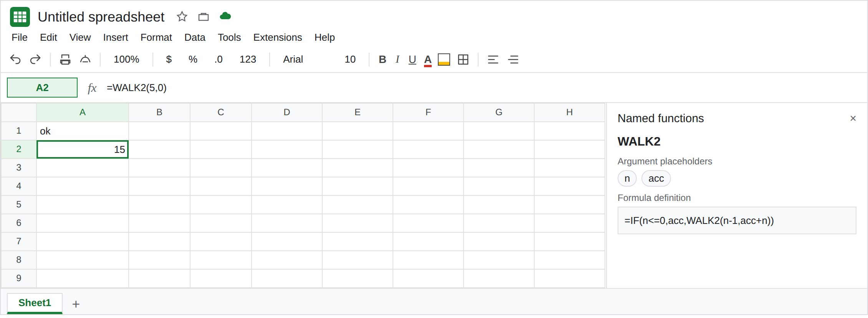Screen dimensions: 868x318
Task: Open the Data menu
Action: point(195,37)
